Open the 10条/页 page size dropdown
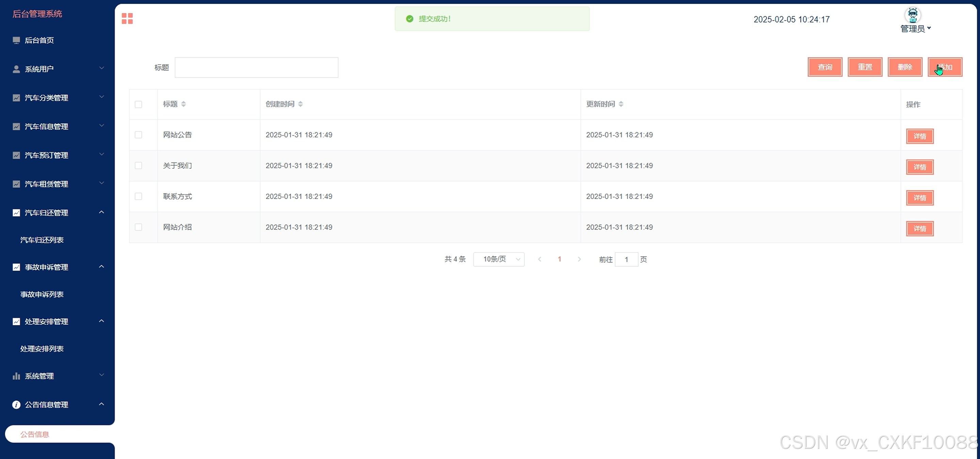Viewport: 980px width, 459px height. click(499, 259)
